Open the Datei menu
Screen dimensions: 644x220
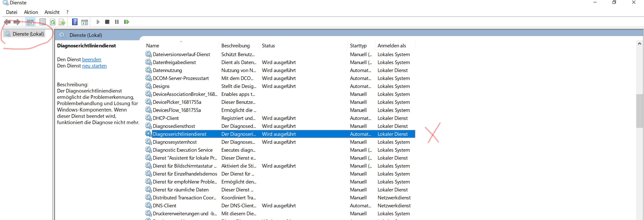(x=12, y=12)
